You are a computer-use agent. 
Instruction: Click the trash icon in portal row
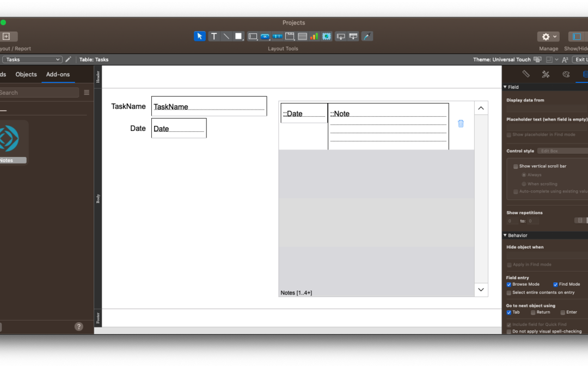coord(461,124)
